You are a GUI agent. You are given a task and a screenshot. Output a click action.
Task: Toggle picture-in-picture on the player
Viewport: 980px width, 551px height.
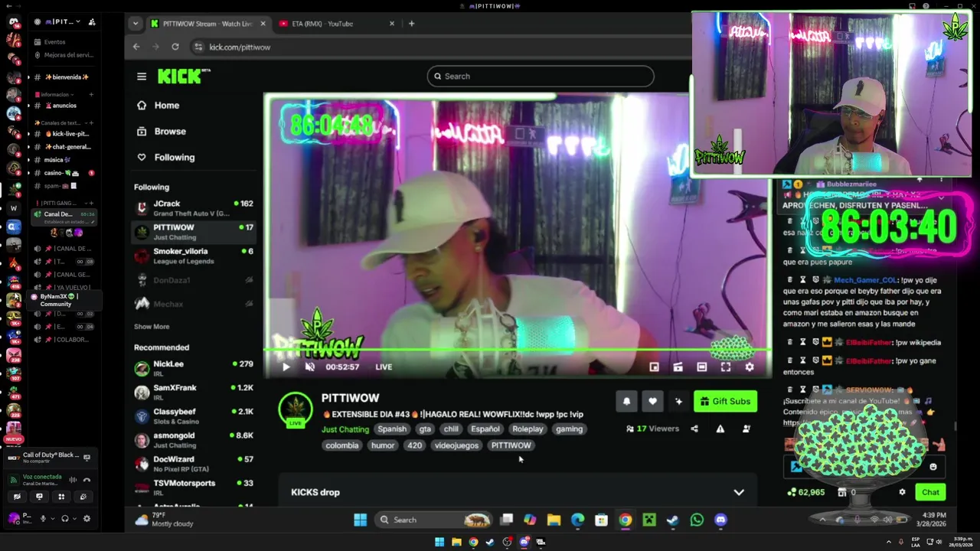click(x=654, y=367)
